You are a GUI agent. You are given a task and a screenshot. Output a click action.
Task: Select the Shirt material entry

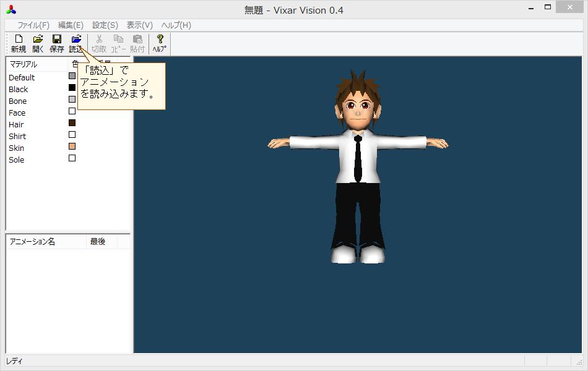[17, 136]
